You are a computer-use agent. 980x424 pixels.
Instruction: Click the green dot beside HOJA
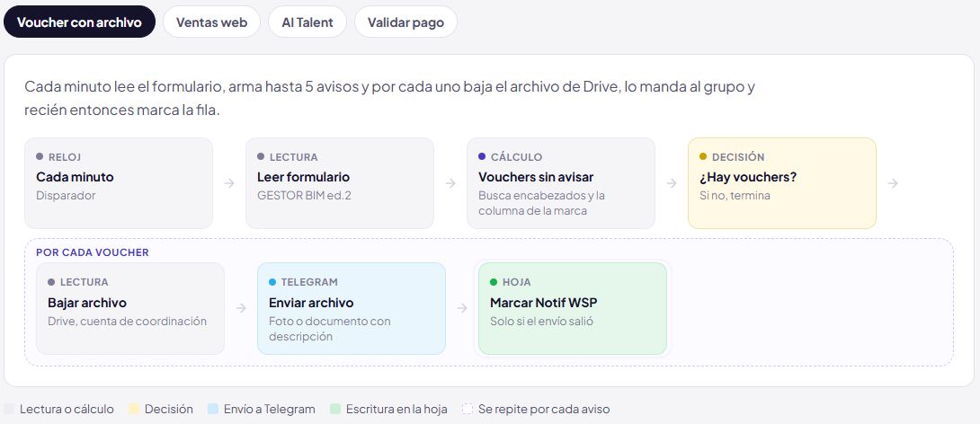pos(494,282)
